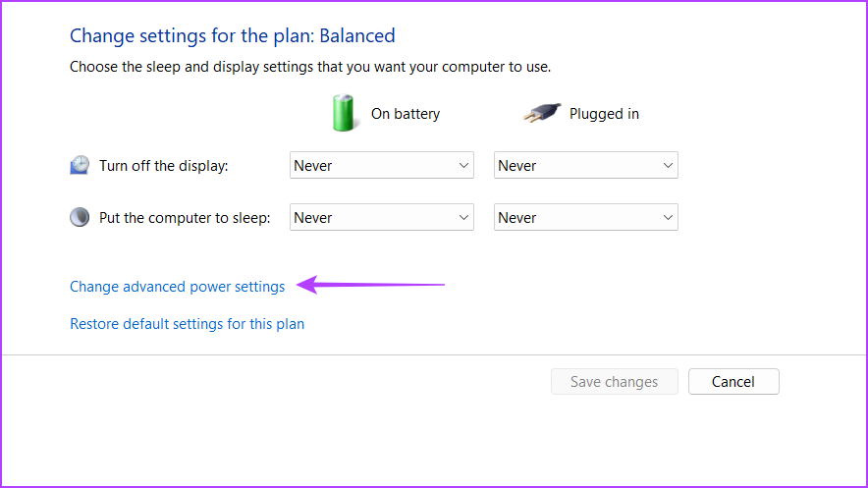Click the Plugged in column label
Image resolution: width=868 pixels, height=488 pixels.
[x=604, y=114]
